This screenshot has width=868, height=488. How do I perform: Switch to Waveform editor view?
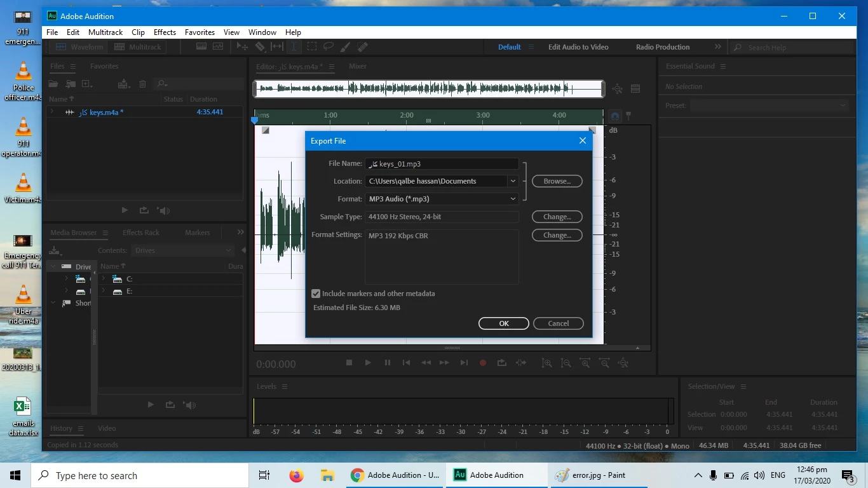79,47
